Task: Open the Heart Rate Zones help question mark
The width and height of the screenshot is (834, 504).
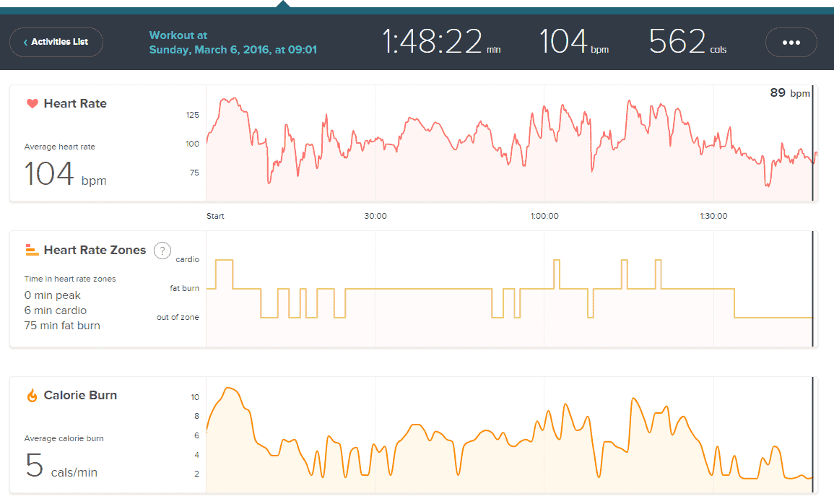Action: [x=165, y=251]
